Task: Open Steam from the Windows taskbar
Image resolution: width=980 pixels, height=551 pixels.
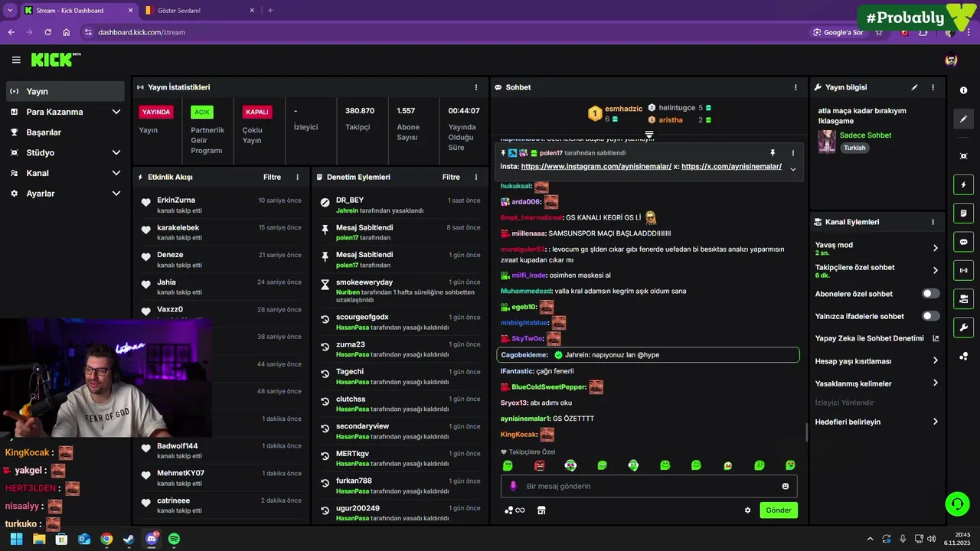Action: coord(129,539)
